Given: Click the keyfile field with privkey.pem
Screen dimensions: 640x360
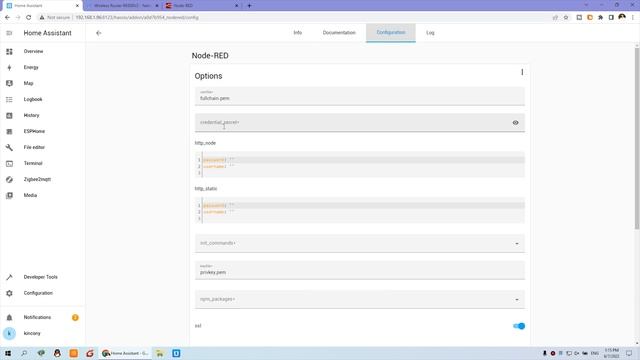Looking at the screenshot, I should (360, 270).
